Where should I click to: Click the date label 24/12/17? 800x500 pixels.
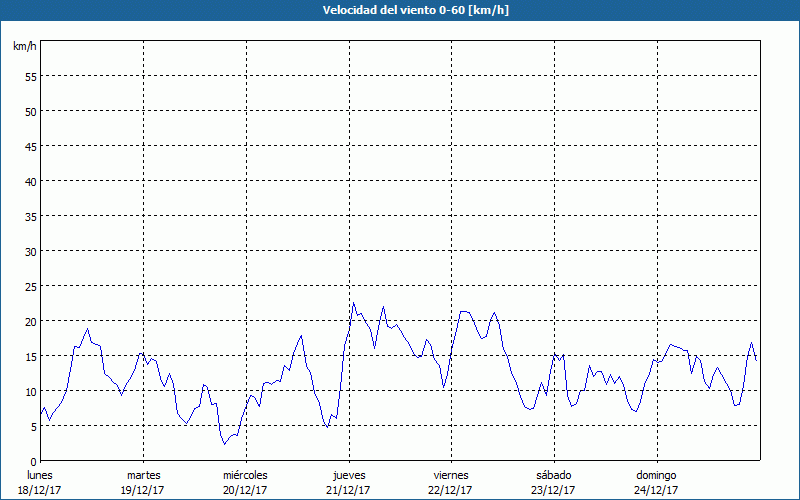[656, 490]
